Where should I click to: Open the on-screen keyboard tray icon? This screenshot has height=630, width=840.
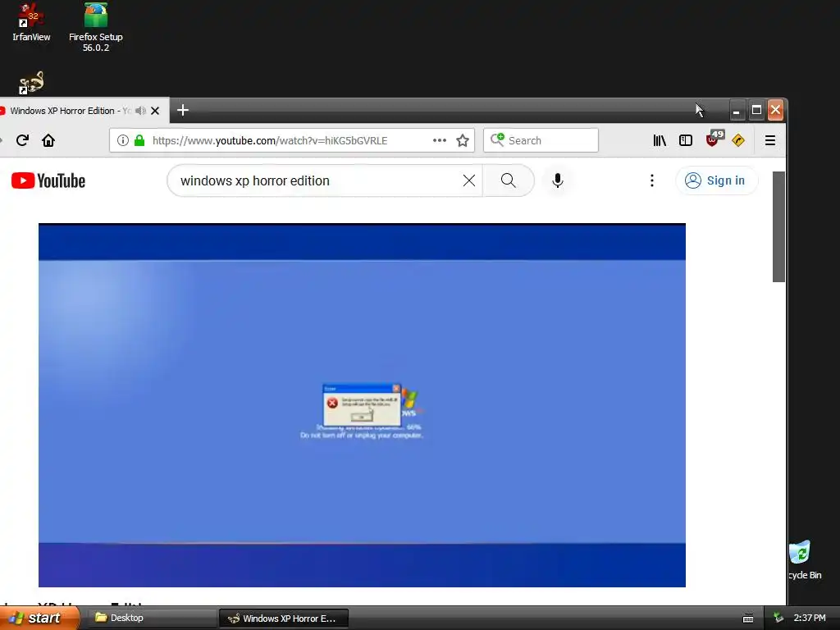(x=748, y=619)
